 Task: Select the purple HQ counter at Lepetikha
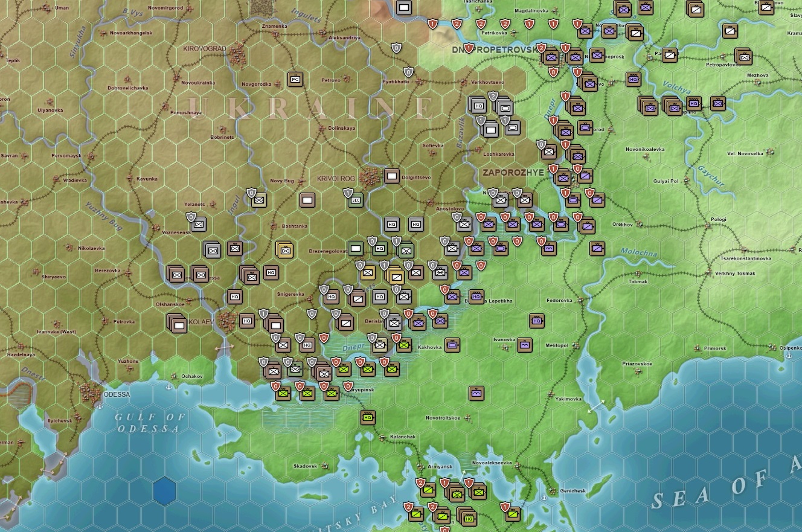pos(476,296)
